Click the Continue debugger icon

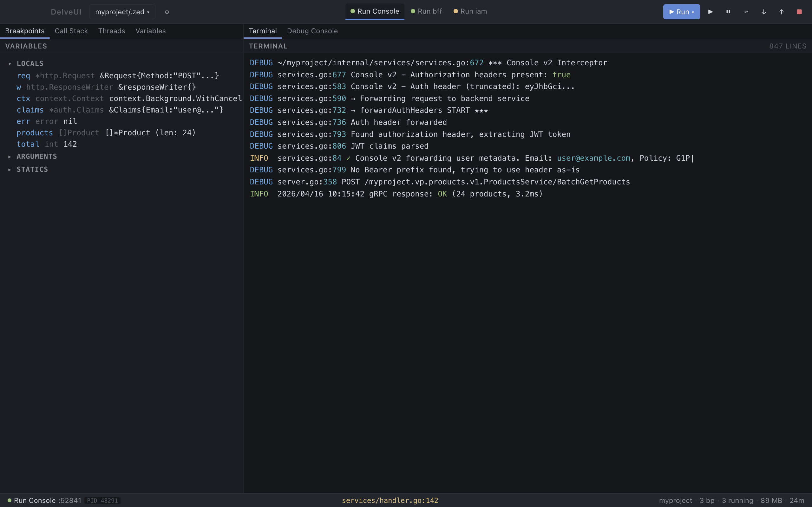click(710, 12)
